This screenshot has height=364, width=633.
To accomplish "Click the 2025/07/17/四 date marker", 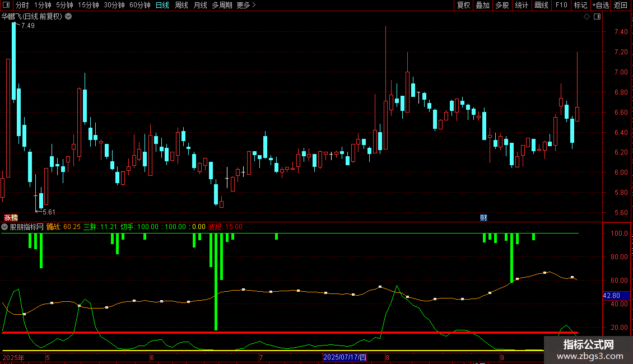I will point(345,357).
